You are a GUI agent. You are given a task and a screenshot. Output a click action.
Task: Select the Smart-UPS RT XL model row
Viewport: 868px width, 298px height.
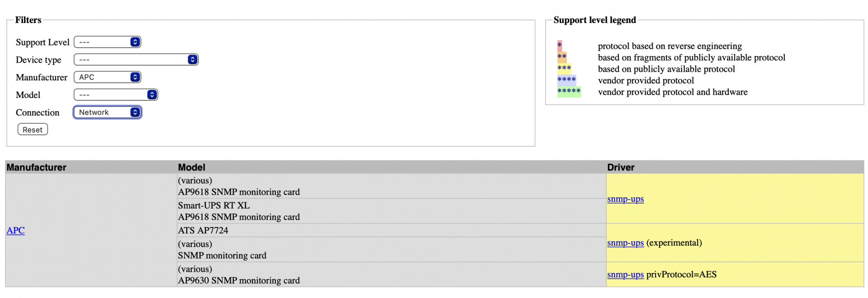pyautogui.click(x=392, y=211)
